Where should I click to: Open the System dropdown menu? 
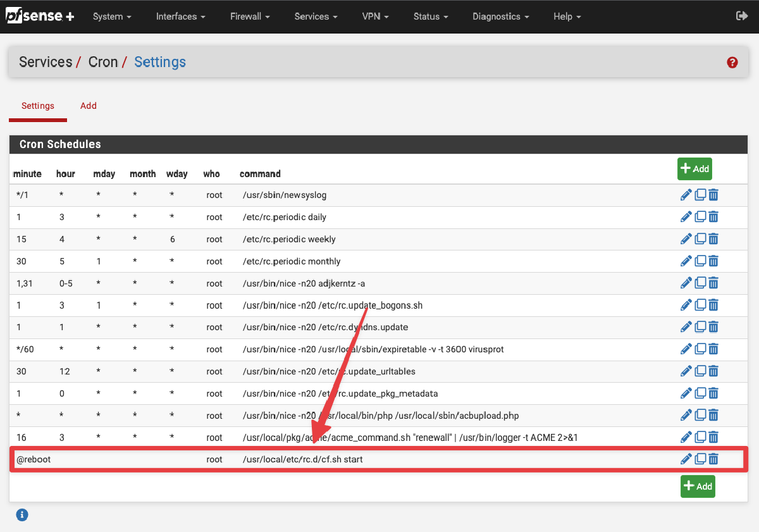tap(112, 16)
